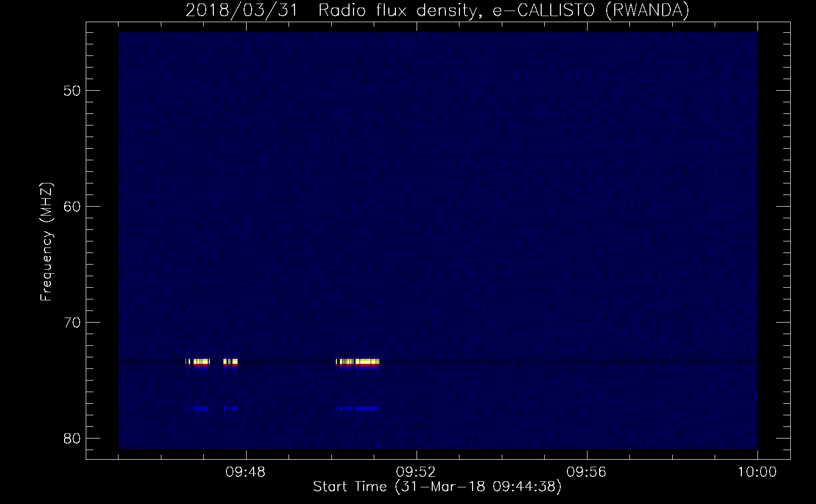The height and width of the screenshot is (504, 816).
Task: Click the bright burst near 09:47 at 73 MHz
Action: [198, 363]
